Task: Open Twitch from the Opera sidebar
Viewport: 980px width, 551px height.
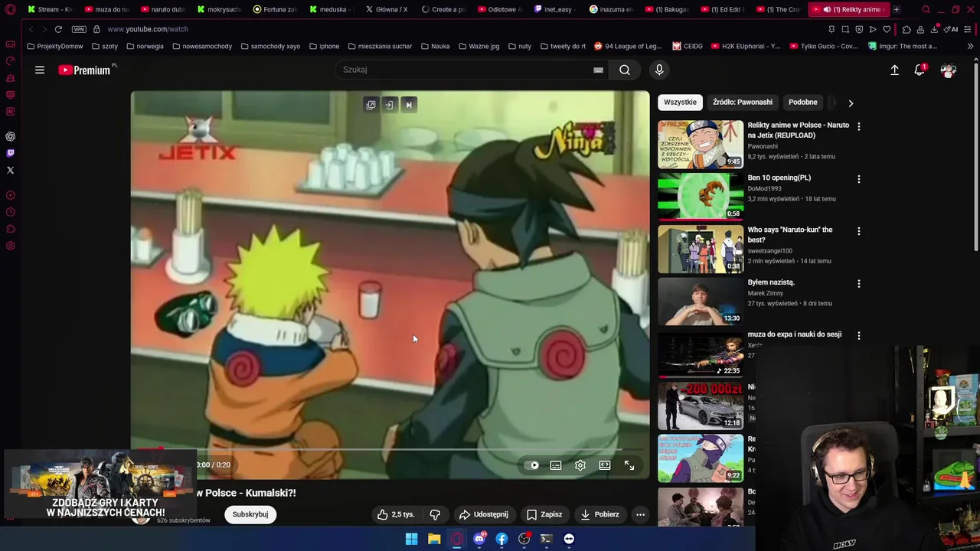Action: pos(10,153)
